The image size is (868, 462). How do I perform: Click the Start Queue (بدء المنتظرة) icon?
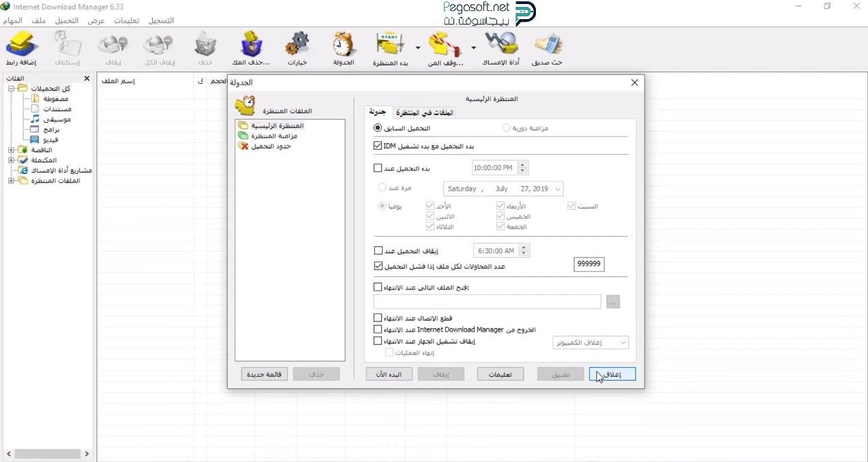[x=391, y=44]
